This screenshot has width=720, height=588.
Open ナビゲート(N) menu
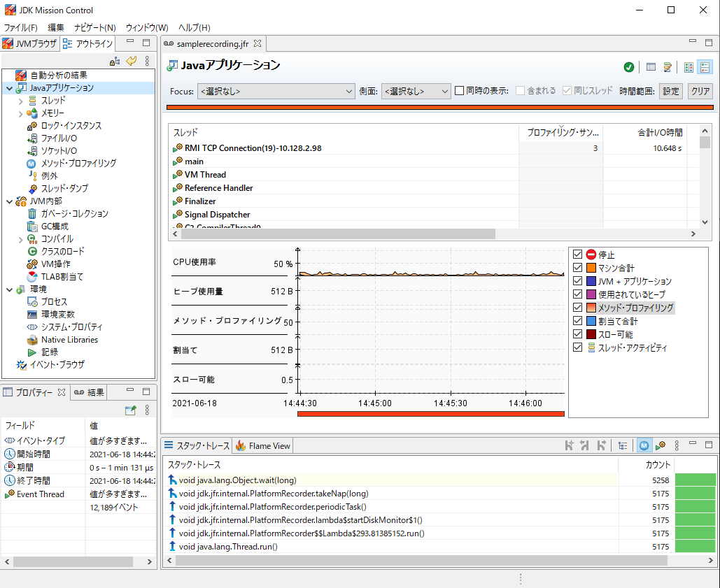[x=95, y=27]
